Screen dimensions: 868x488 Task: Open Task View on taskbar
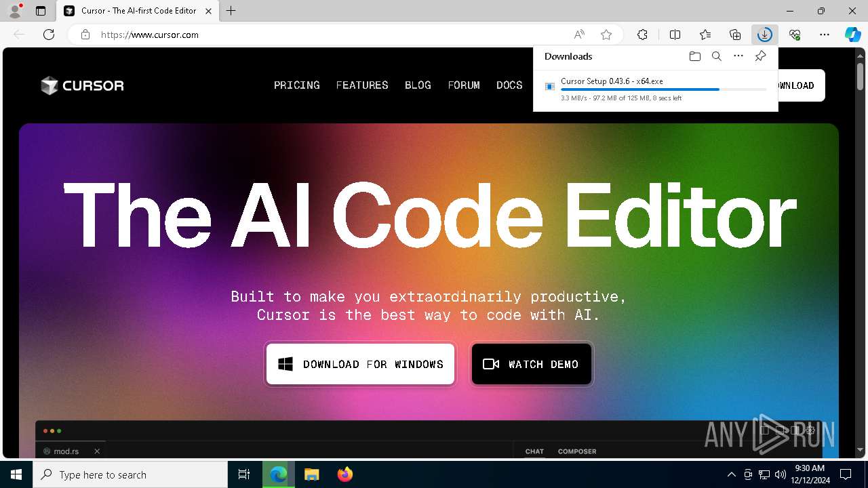(x=244, y=474)
